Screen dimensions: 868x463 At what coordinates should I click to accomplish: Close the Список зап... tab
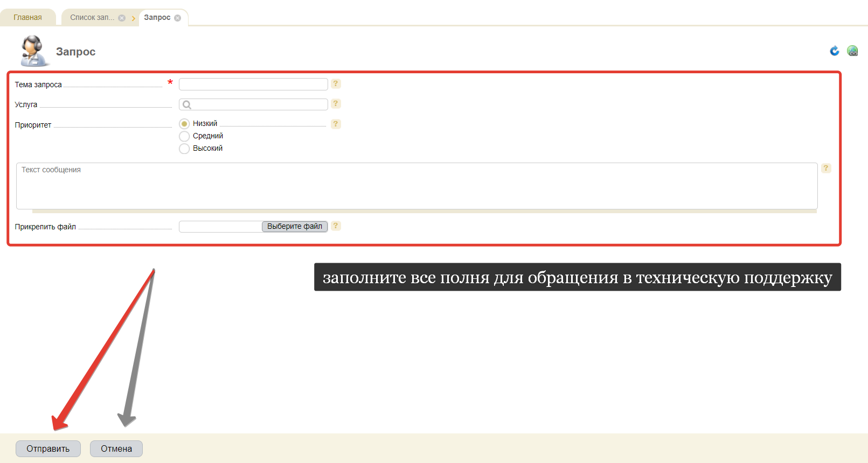coord(122,18)
